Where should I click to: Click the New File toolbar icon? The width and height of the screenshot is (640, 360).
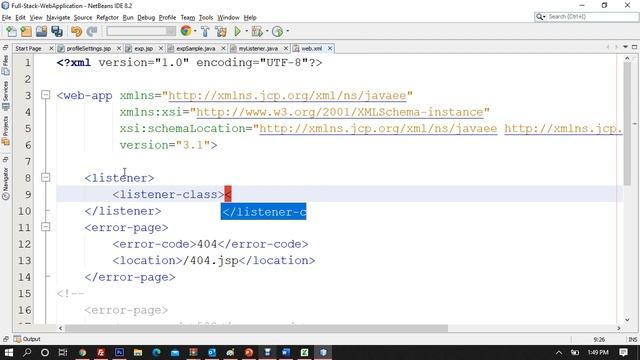click(x=11, y=31)
